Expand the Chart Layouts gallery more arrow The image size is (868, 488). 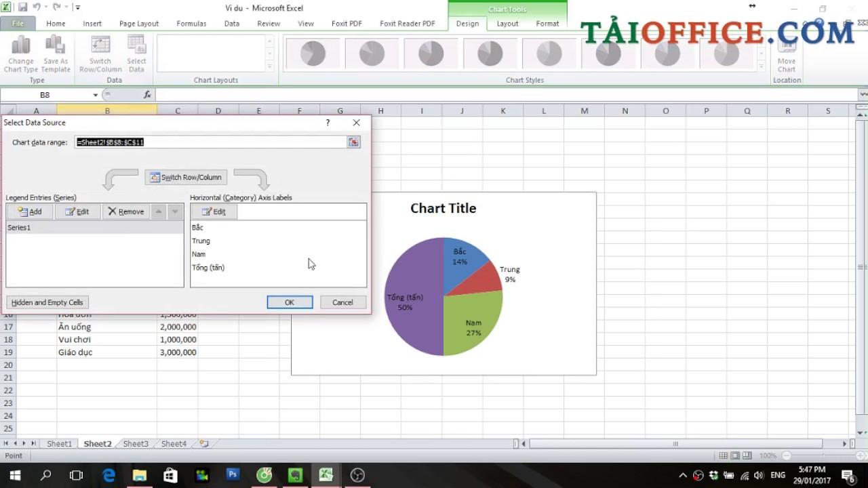click(269, 66)
